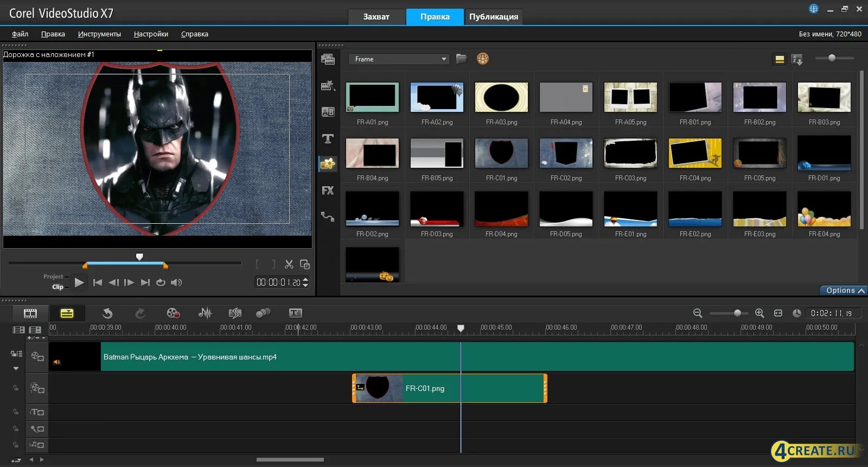Screen dimensions: 868x467
Task: Click the thumbnail size slider handle
Action: [832, 58]
